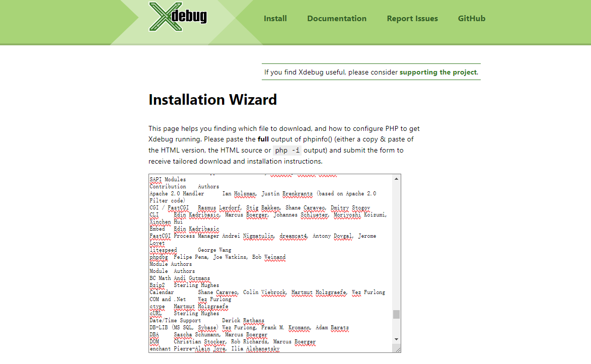Click the 'cURL' line

pyautogui.click(x=184, y=314)
